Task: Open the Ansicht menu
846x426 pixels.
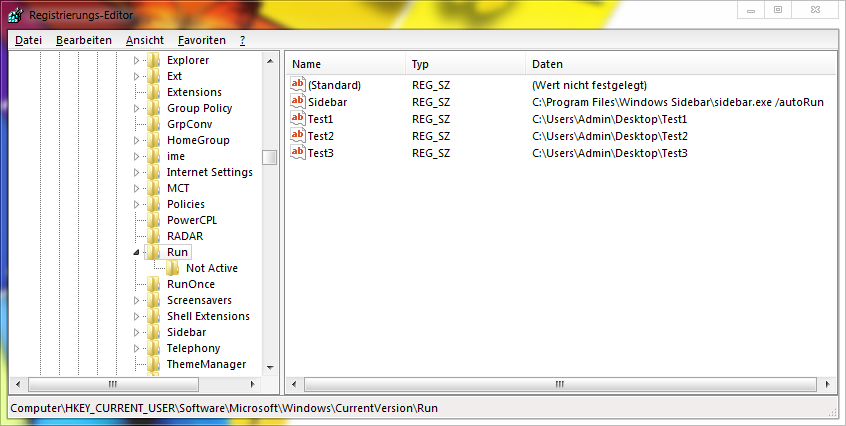Action: [144, 40]
